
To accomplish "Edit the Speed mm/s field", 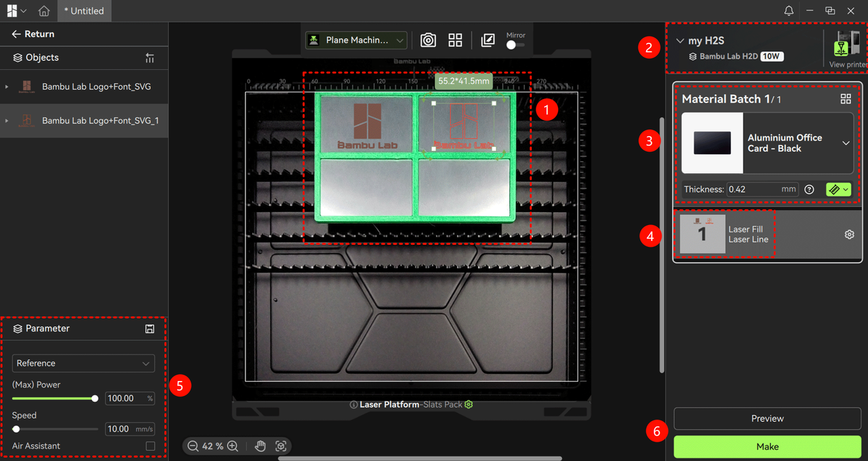I will pos(130,429).
